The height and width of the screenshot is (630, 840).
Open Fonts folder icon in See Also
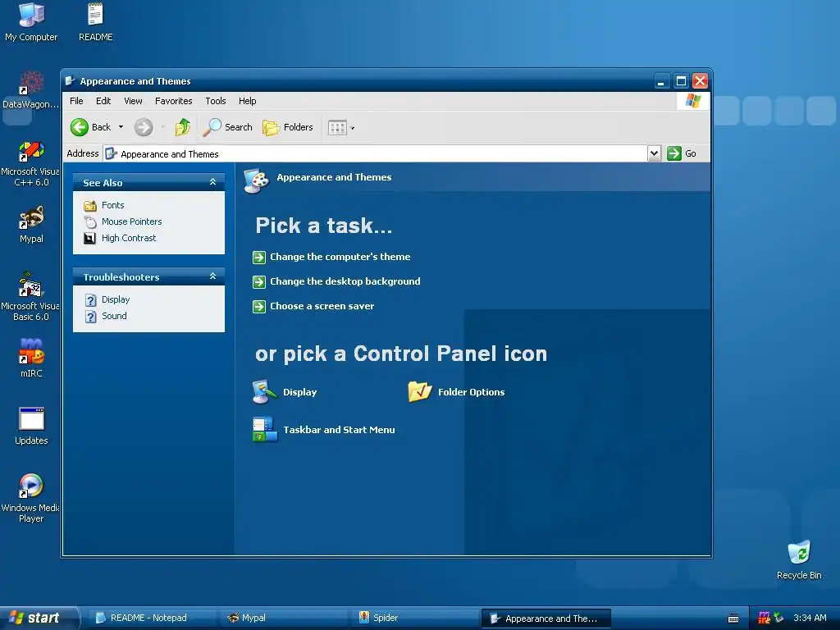[90, 206]
